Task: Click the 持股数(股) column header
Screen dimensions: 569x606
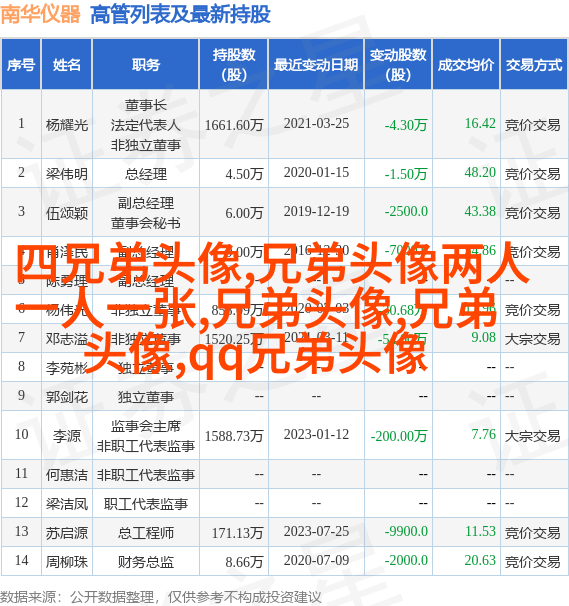Action: pos(234,65)
